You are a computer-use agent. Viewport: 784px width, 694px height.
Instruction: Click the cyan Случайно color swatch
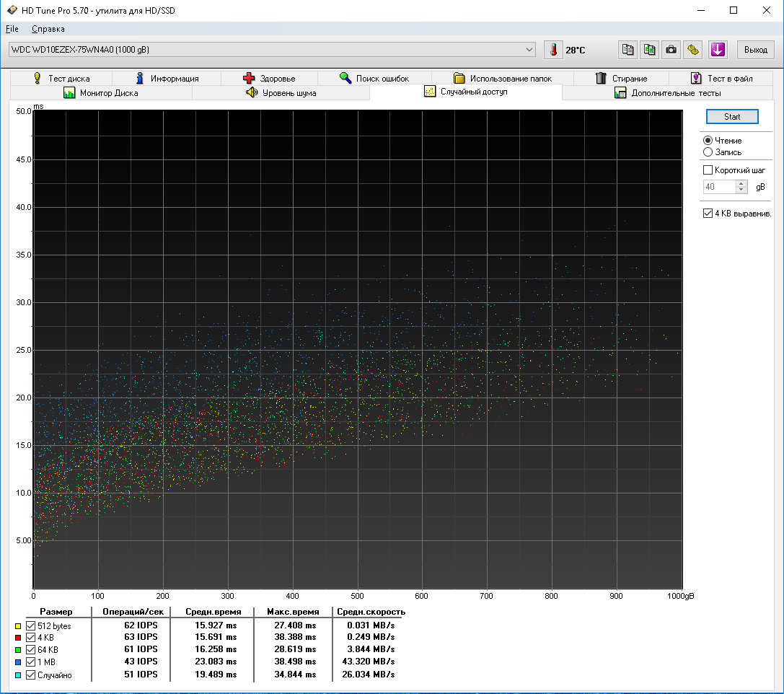[18, 675]
